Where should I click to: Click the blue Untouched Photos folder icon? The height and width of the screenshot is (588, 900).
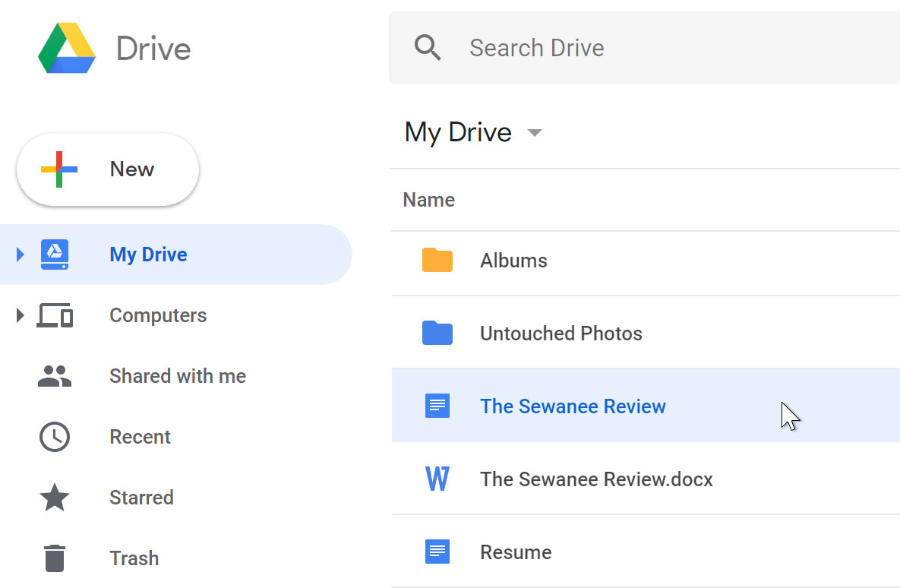point(437,334)
